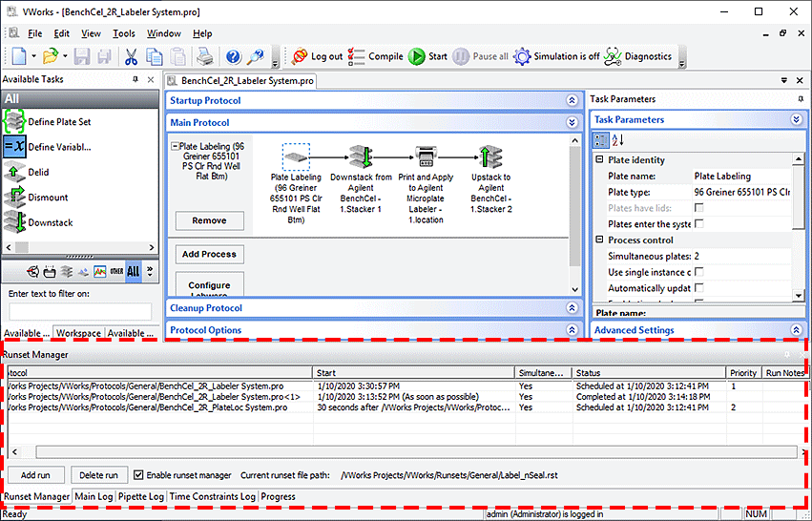Select the Define Variable task icon
The image size is (812, 521).
coord(14,147)
